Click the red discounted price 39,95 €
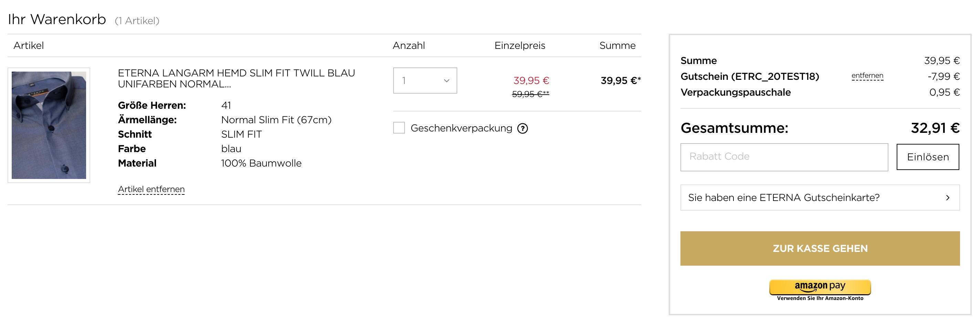The image size is (980, 329). pos(531,81)
